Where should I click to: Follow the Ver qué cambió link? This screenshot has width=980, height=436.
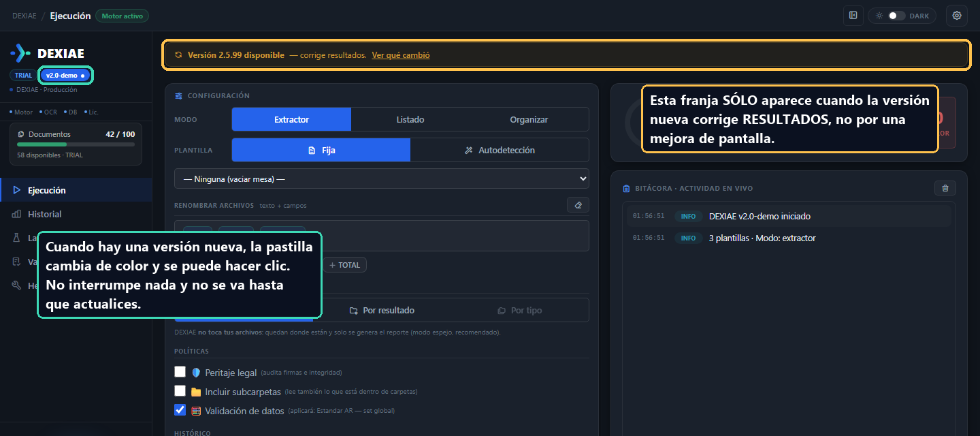pos(401,55)
